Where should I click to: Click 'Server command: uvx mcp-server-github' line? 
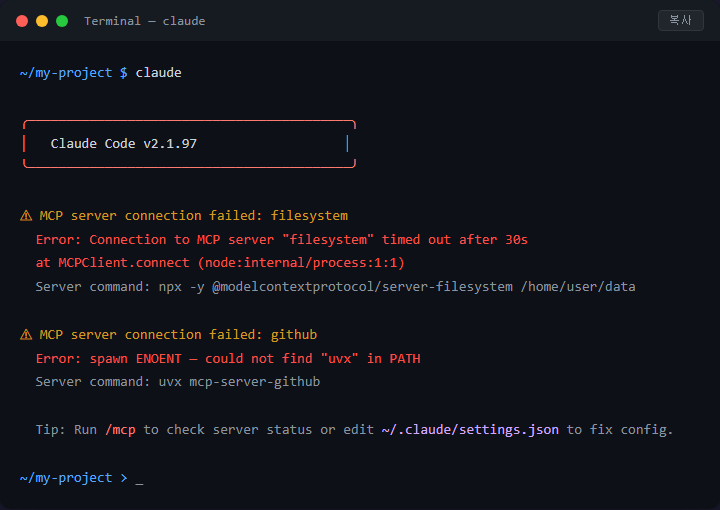[178, 382]
